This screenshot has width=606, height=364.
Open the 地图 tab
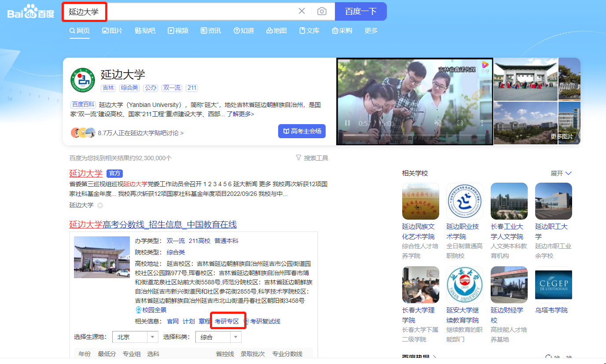(276, 30)
